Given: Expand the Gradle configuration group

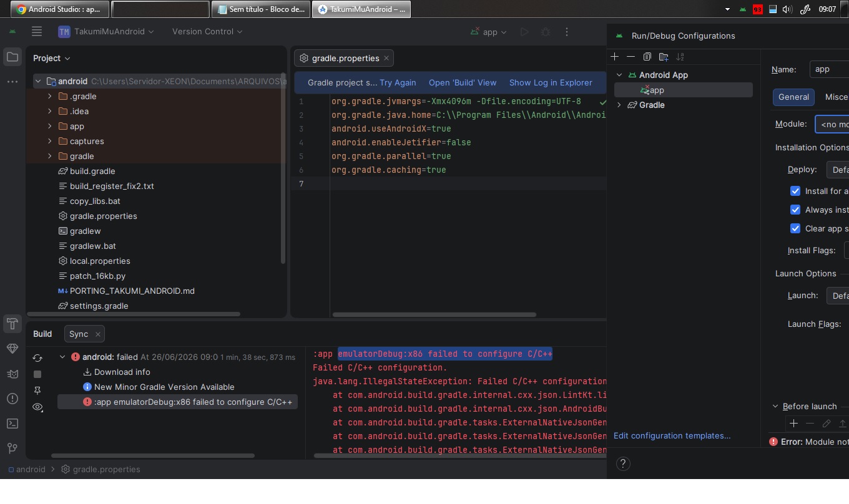Looking at the screenshot, I should [619, 105].
